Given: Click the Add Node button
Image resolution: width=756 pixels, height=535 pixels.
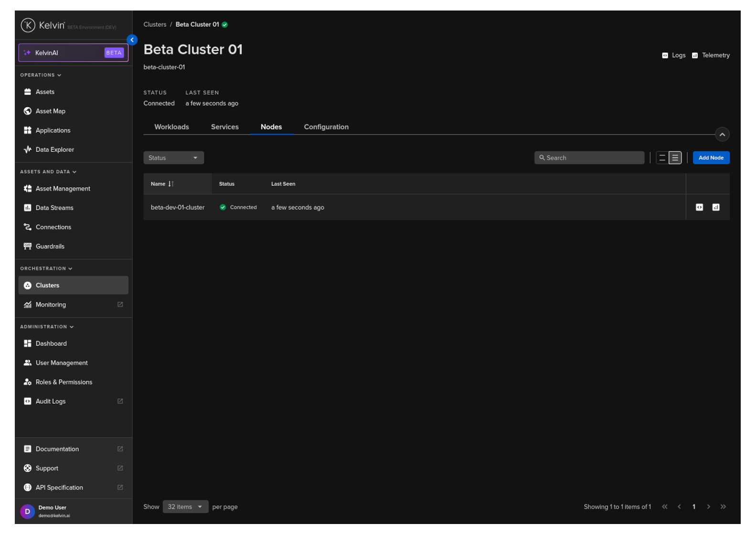Looking at the screenshot, I should pos(711,158).
